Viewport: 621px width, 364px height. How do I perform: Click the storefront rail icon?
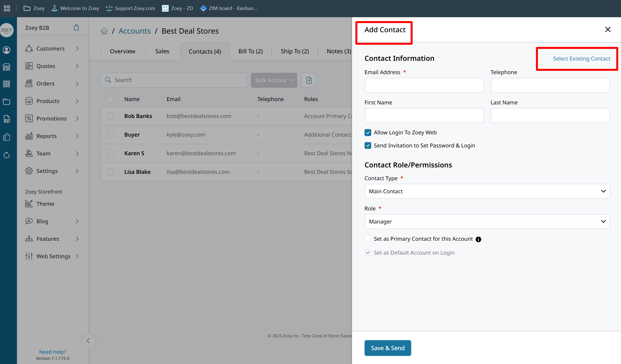pyautogui.click(x=7, y=67)
